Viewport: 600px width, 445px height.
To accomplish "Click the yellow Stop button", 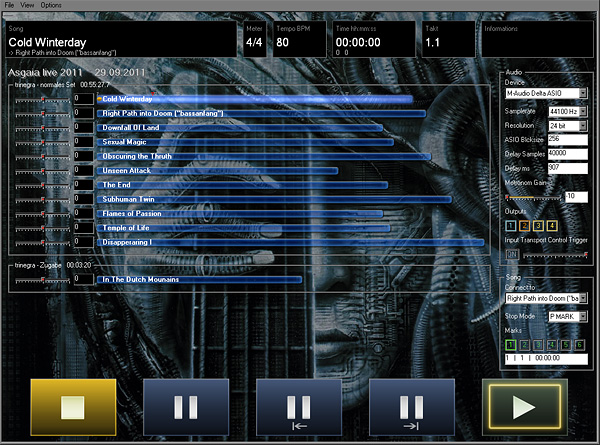I will (73, 407).
